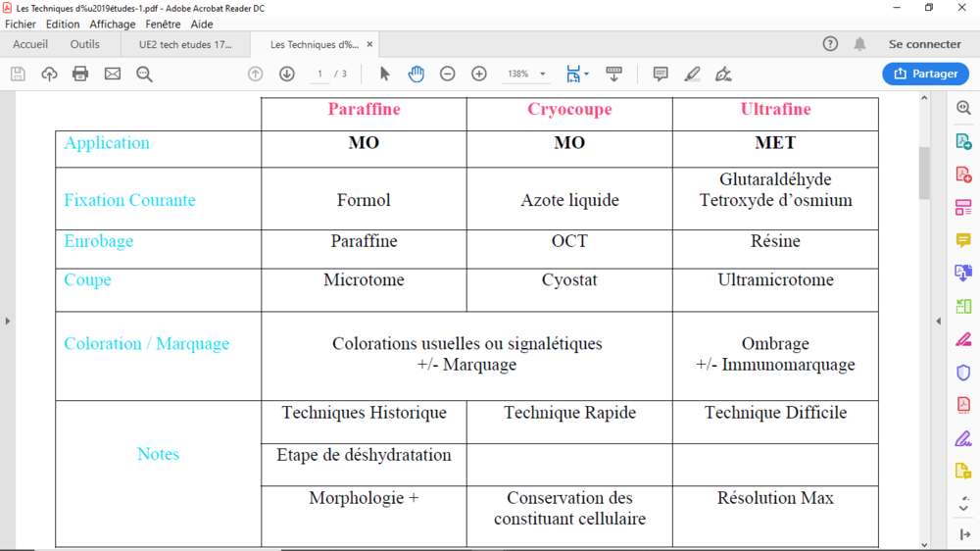Viewport: 980px width, 551px height.
Task: Click Se connecter sign-in link
Action: pyautogui.click(x=924, y=44)
